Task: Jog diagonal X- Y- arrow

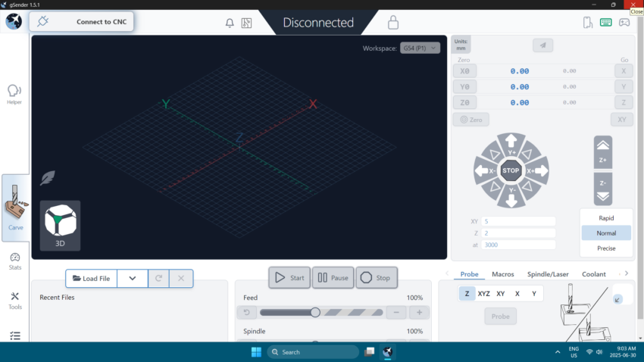Action: tap(495, 187)
